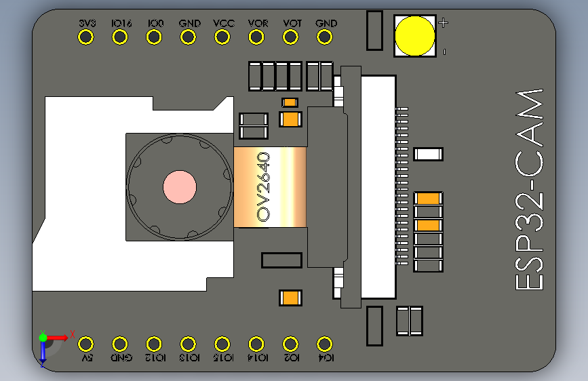Image resolution: width=588 pixels, height=381 pixels.
Task: Click the 3V3 silkscreen label
Action: tap(87, 23)
